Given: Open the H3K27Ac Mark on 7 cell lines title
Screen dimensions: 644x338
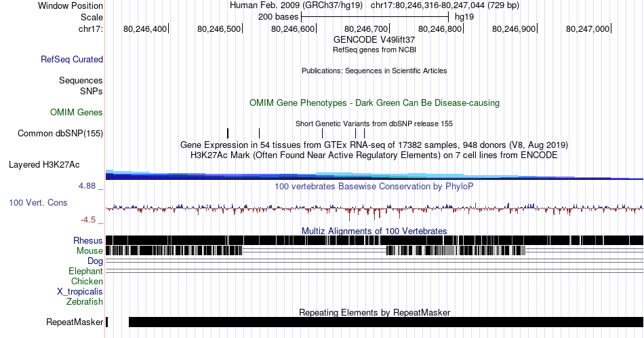Looking at the screenshot, I should (374, 155).
